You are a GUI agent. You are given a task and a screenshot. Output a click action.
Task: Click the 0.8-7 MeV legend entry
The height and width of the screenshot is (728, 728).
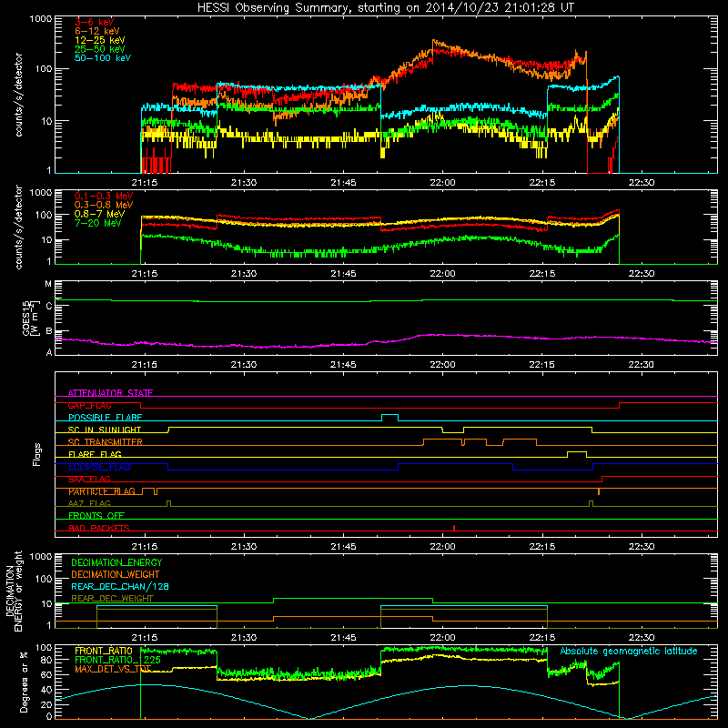tap(99, 214)
